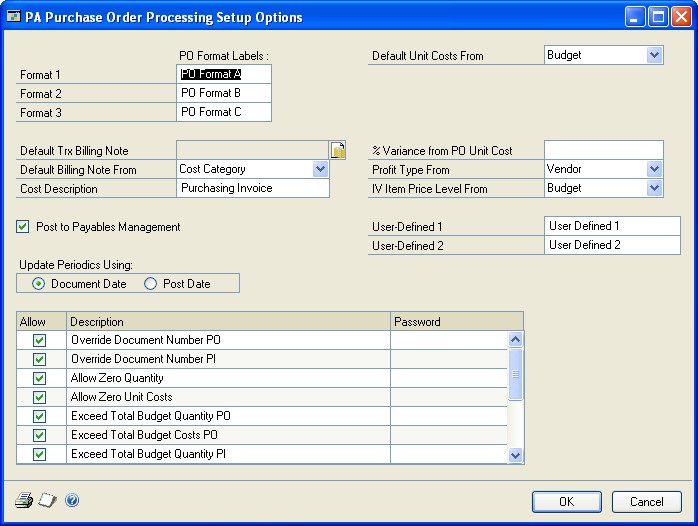Open the blue help question mark icon
Screen dimensions: 698x526
(72, 500)
